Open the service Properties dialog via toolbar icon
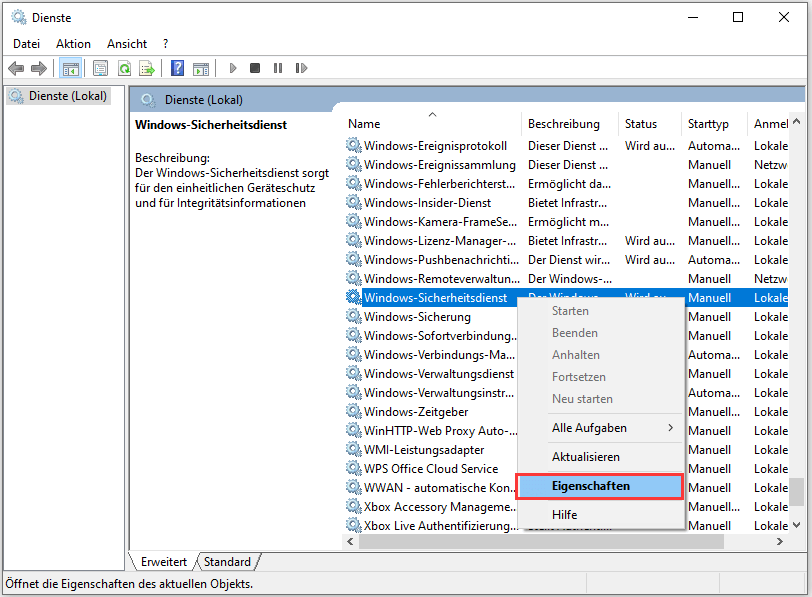Screen dimensions: 812x597 pos(100,67)
